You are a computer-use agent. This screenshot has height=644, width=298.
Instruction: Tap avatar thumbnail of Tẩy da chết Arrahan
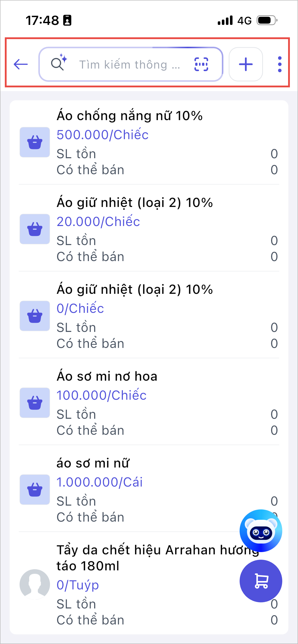point(35,584)
